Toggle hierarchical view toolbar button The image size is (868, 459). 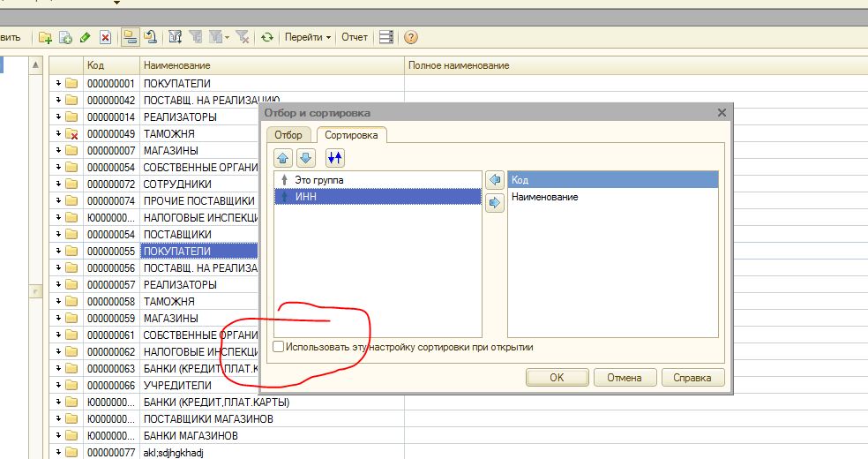[x=130, y=37]
